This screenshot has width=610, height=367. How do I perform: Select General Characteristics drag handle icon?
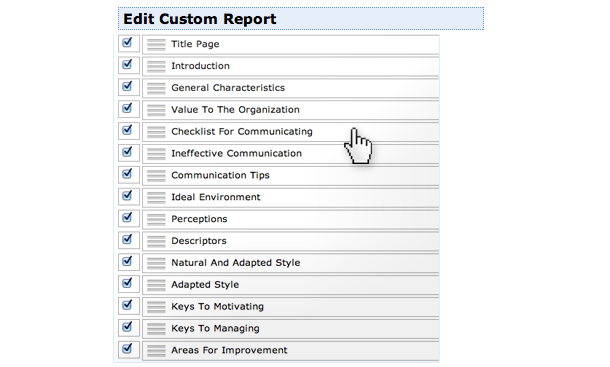[x=156, y=88]
